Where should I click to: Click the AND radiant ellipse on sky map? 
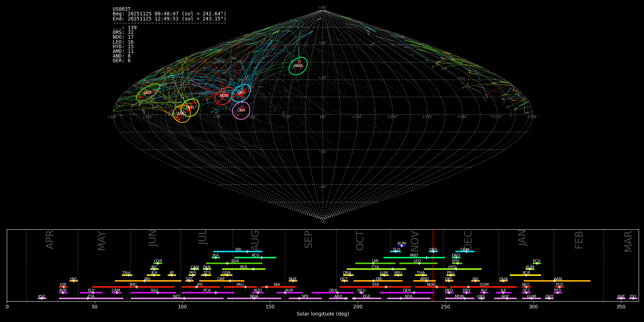click(x=298, y=66)
